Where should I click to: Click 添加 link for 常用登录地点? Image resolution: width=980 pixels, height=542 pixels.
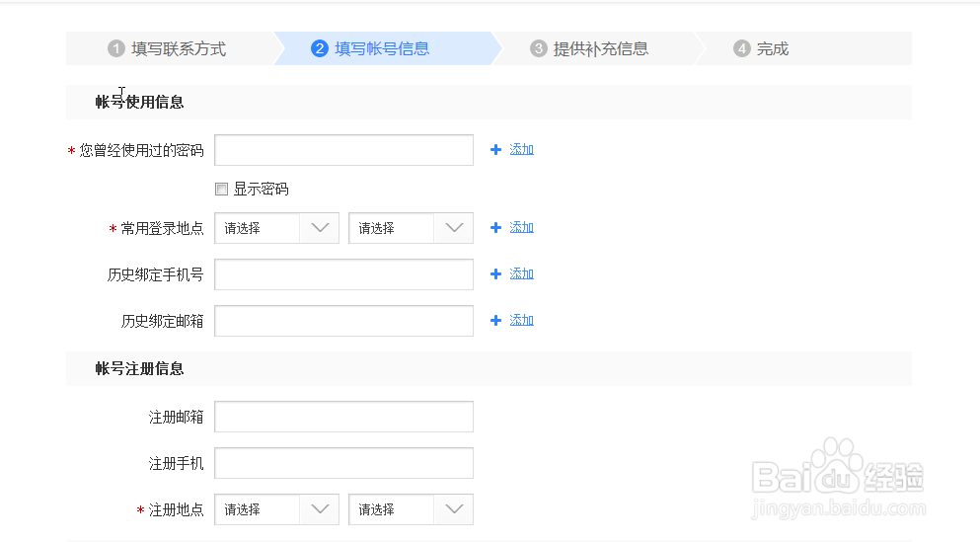[x=521, y=227]
